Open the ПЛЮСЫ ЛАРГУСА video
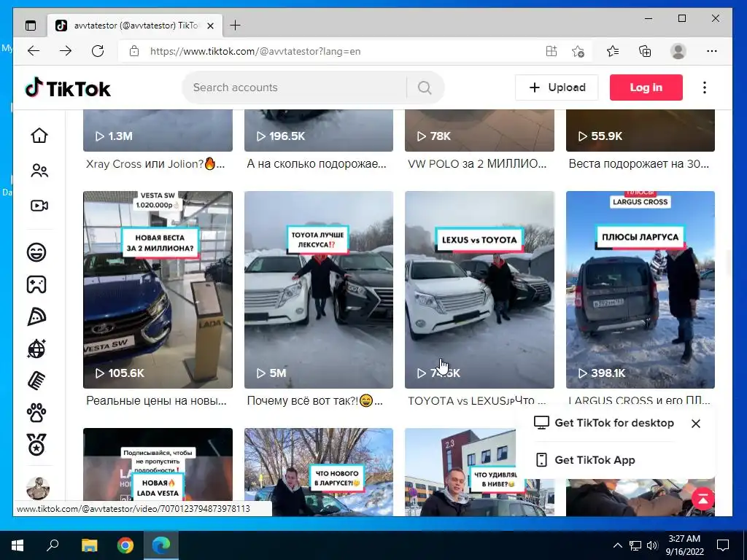The width and height of the screenshot is (747, 560). pos(640,289)
